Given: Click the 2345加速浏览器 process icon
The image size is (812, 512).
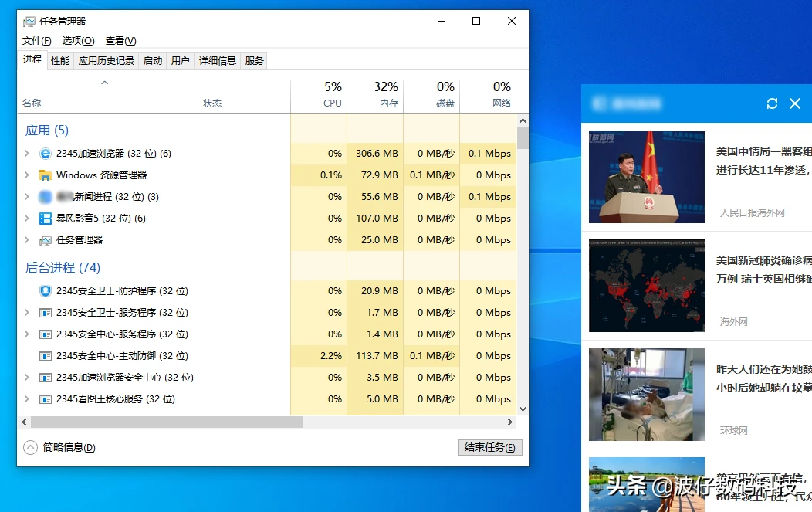Looking at the screenshot, I should (46, 154).
